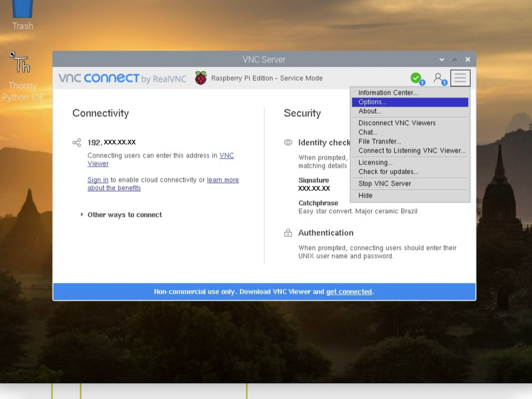Select Hide from the menu

pos(410,195)
